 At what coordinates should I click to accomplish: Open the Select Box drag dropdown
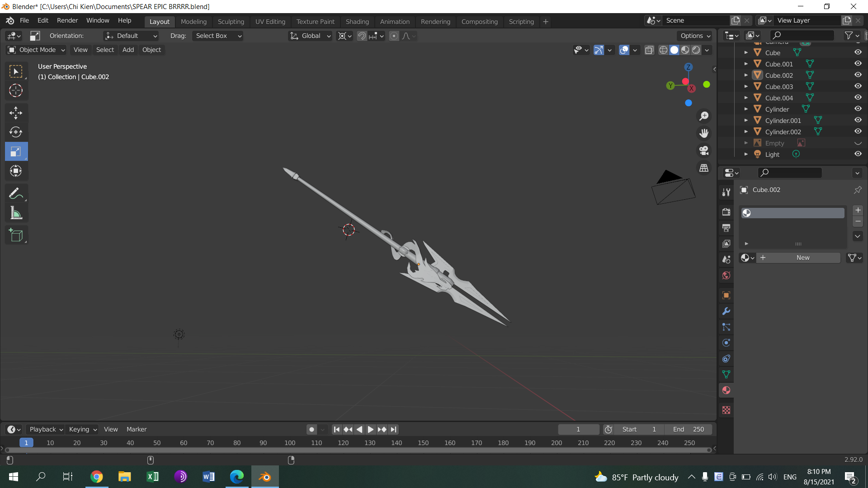(218, 36)
